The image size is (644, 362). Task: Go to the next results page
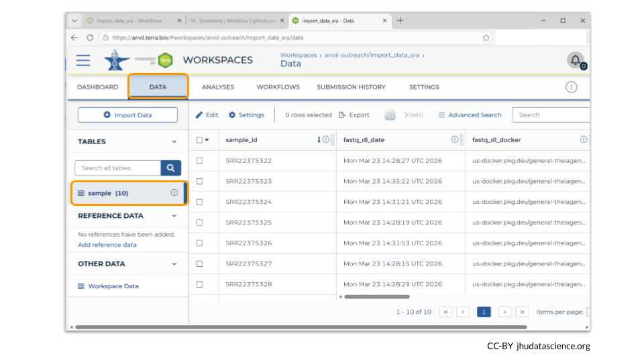click(x=504, y=312)
